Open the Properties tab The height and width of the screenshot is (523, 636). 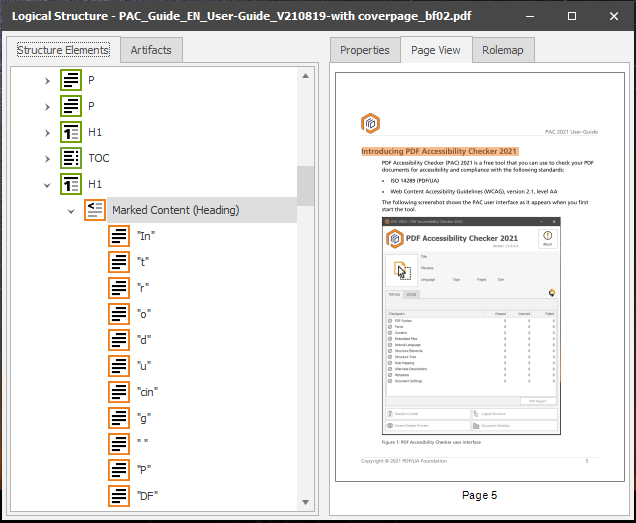pos(365,50)
